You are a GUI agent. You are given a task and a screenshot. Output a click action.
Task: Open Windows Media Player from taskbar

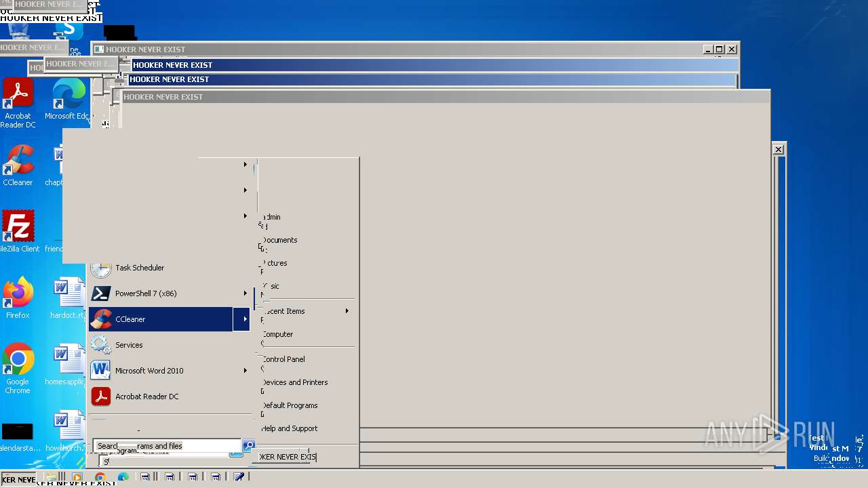(77, 477)
